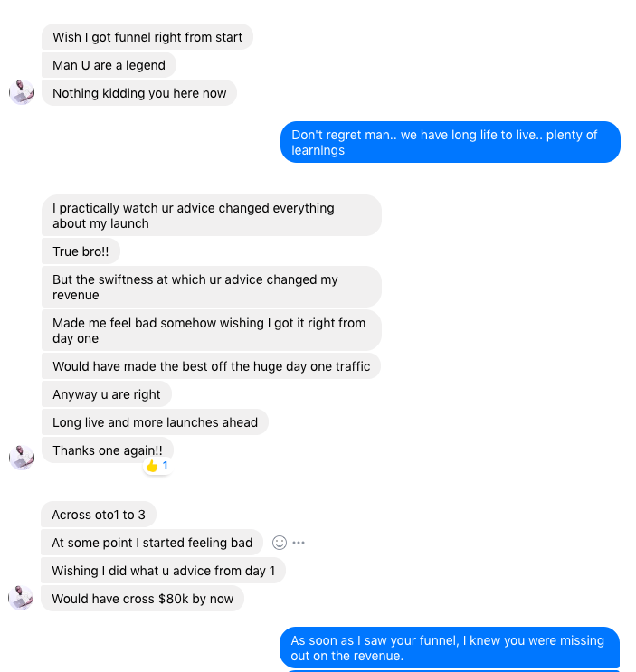Viewport: 636px width, 672px height.
Task: Select 'I practically watch ur advice' message
Action: tap(212, 215)
